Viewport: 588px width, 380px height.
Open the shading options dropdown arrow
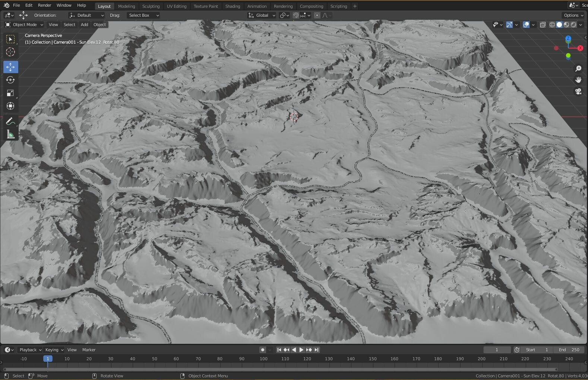(581, 25)
